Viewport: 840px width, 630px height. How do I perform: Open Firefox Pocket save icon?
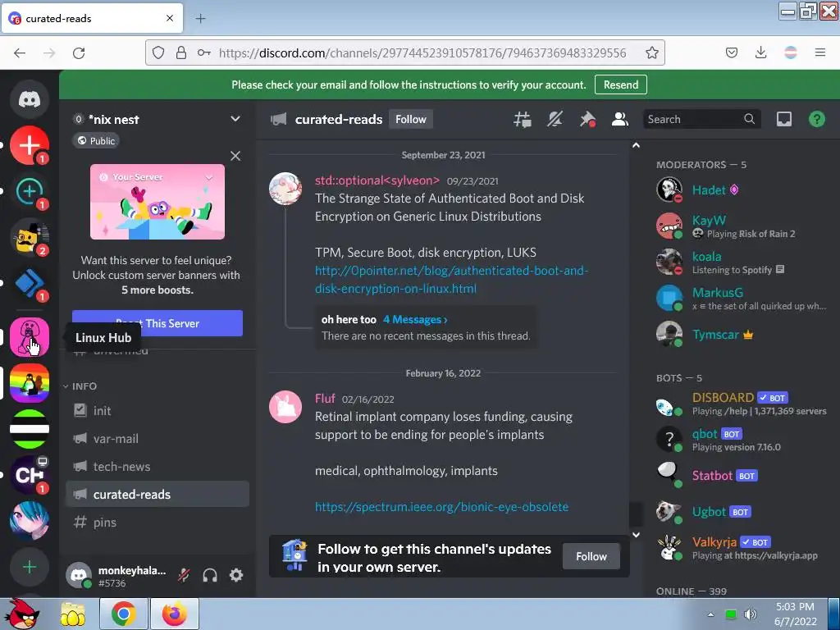732,52
